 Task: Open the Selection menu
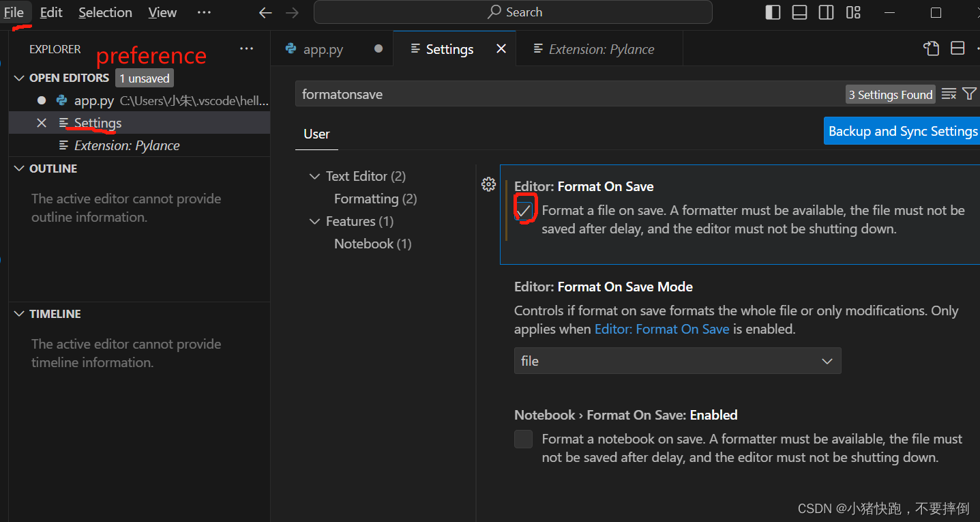(105, 13)
